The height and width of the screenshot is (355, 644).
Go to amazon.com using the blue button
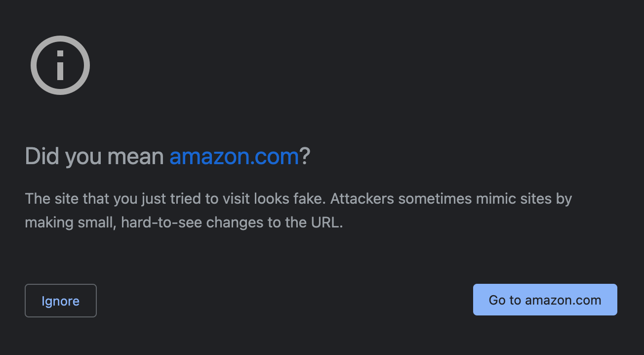point(545,300)
